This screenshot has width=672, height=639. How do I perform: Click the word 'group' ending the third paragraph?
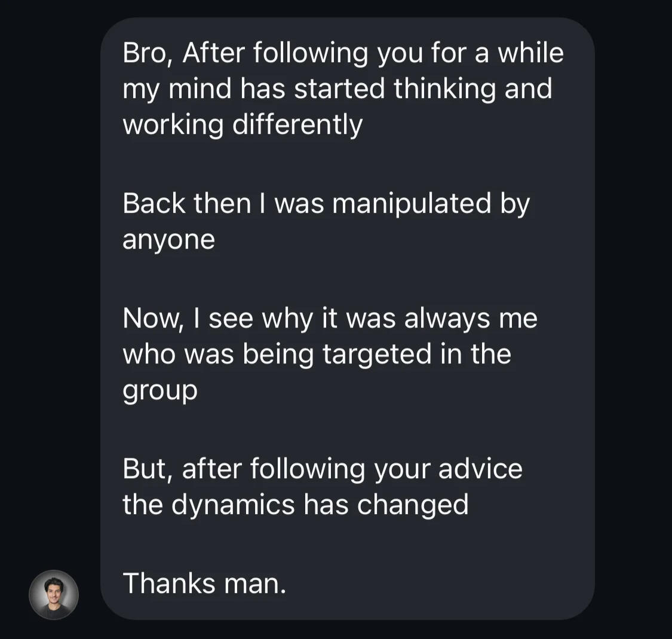pyautogui.click(x=159, y=389)
